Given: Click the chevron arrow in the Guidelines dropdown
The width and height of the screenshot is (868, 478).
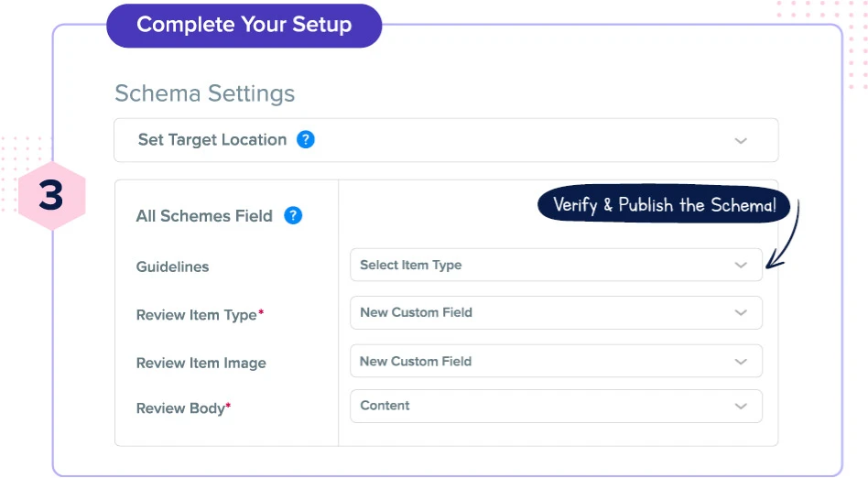Looking at the screenshot, I should pyautogui.click(x=741, y=266).
